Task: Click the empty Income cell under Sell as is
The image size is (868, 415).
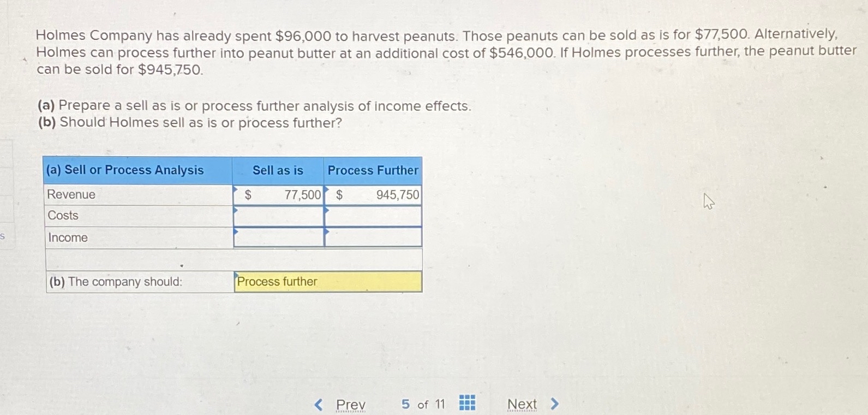Action: click(279, 237)
